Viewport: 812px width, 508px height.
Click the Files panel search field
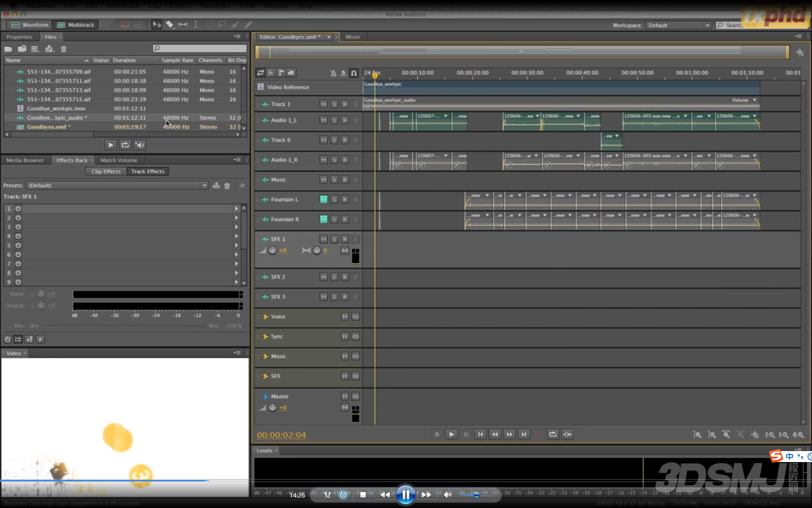(x=200, y=48)
